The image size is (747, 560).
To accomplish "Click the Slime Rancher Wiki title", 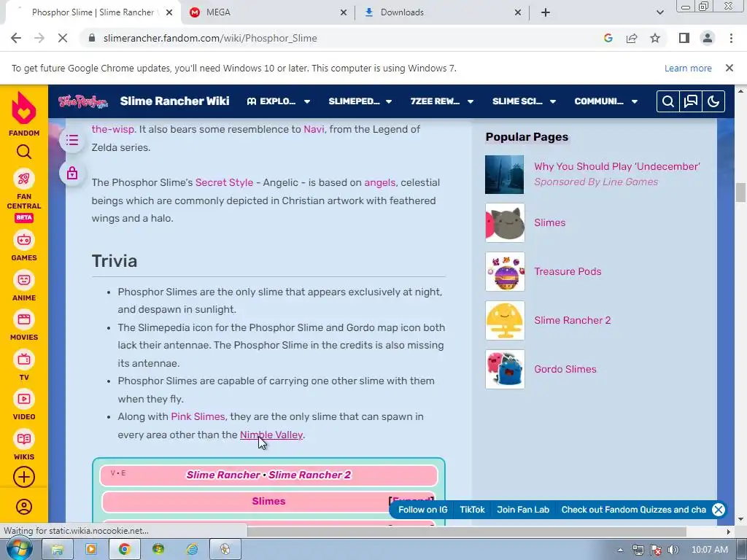I will [174, 101].
